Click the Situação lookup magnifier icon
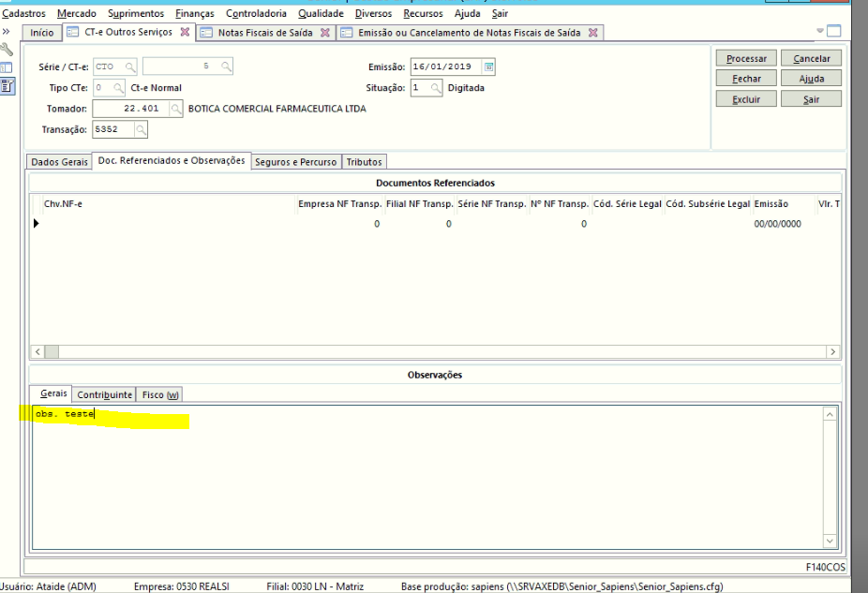This screenshot has height=593, width=868. (441, 88)
